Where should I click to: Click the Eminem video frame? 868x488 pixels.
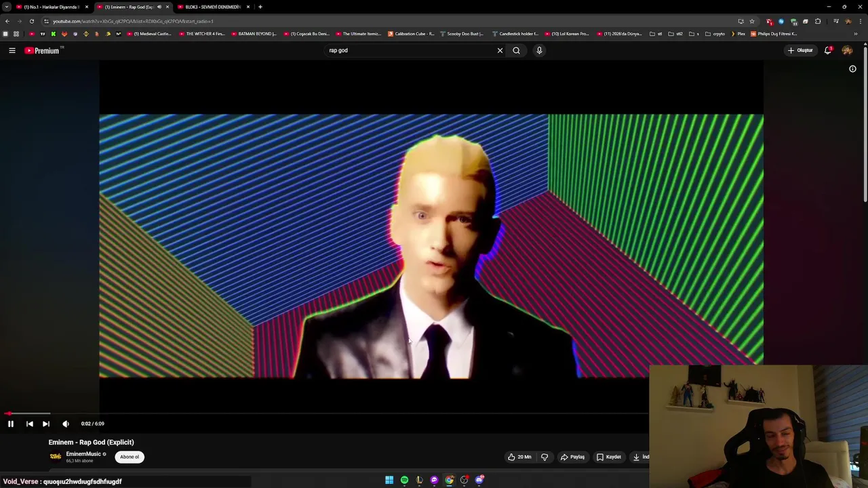pyautogui.click(x=431, y=246)
